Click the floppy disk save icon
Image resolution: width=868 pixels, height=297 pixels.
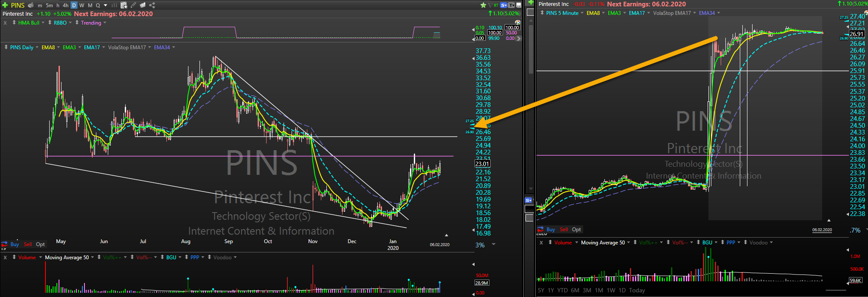pyautogui.click(x=519, y=5)
